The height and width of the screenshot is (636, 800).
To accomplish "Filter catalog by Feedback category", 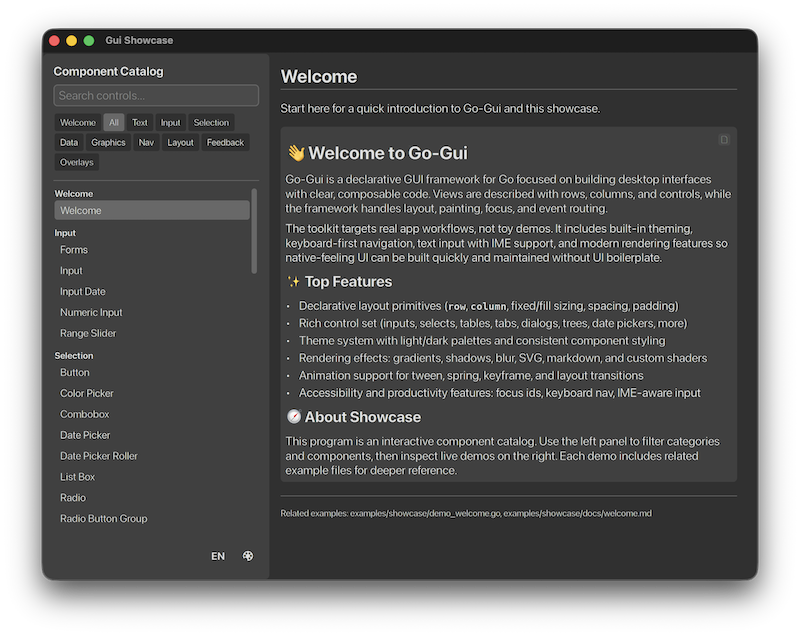I will (225, 142).
